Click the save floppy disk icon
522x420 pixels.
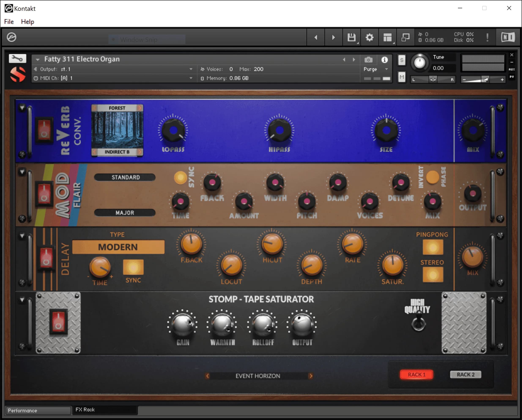pos(351,38)
